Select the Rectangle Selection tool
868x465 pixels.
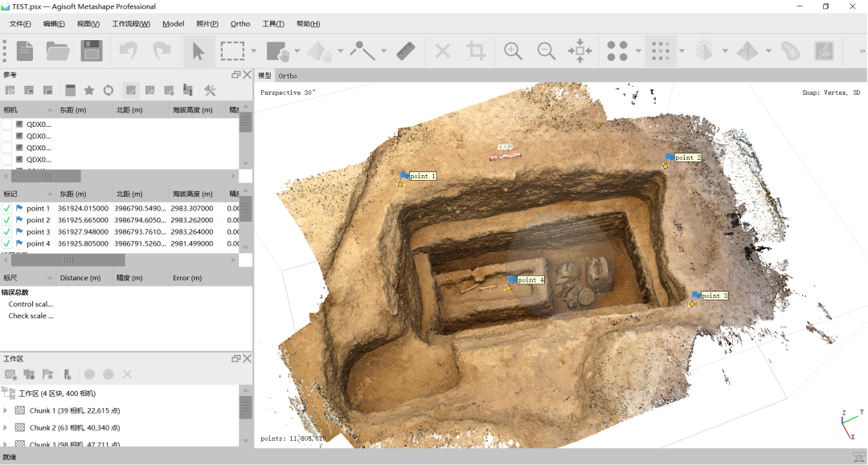coord(232,51)
